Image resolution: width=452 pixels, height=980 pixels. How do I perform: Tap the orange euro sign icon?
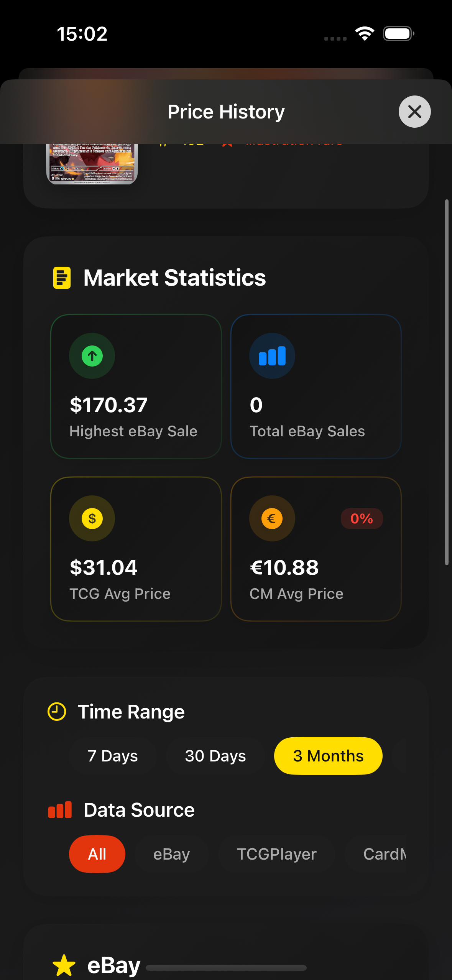coord(272,518)
